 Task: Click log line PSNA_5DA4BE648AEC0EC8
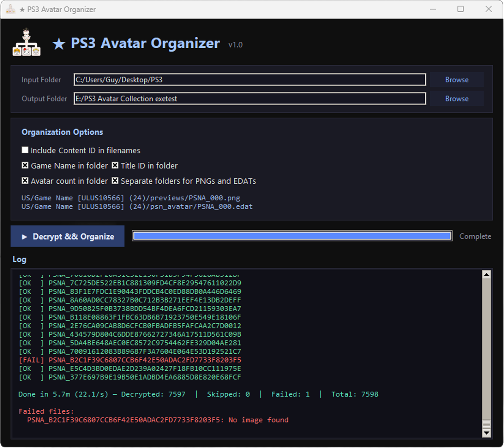130,343
